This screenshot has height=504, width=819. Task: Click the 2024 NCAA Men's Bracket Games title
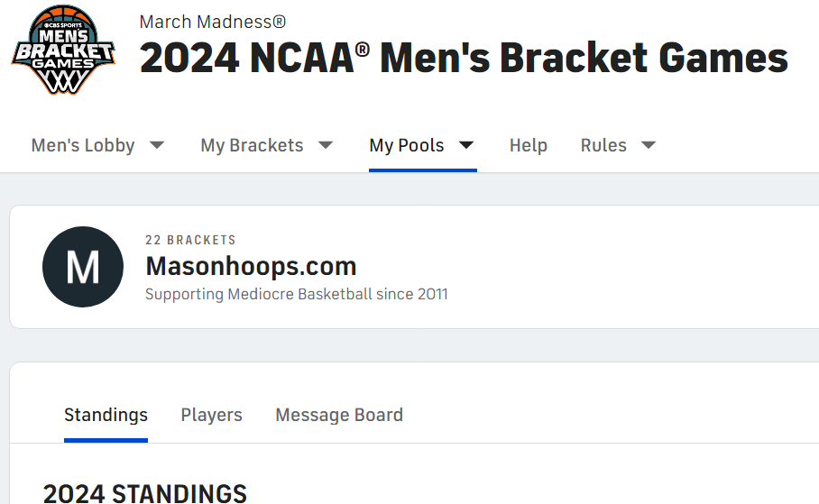(x=464, y=58)
